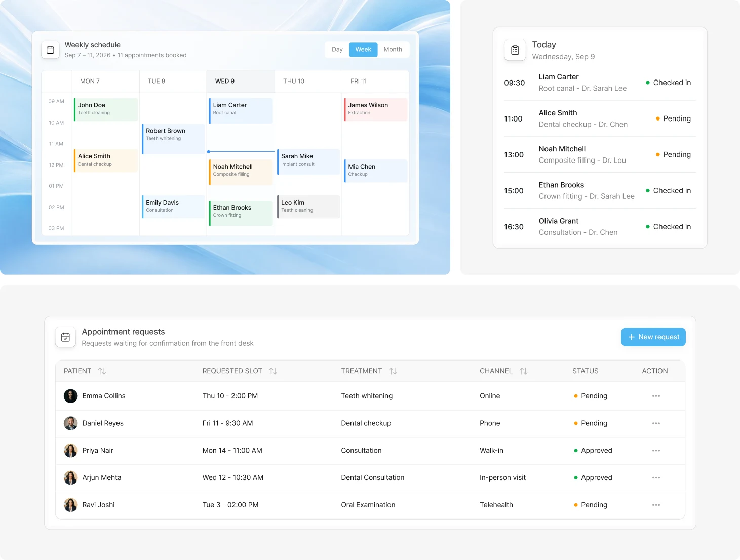Viewport: 740px width, 560px height.
Task: Click Daniel Reyes avatar photo
Action: (x=70, y=423)
